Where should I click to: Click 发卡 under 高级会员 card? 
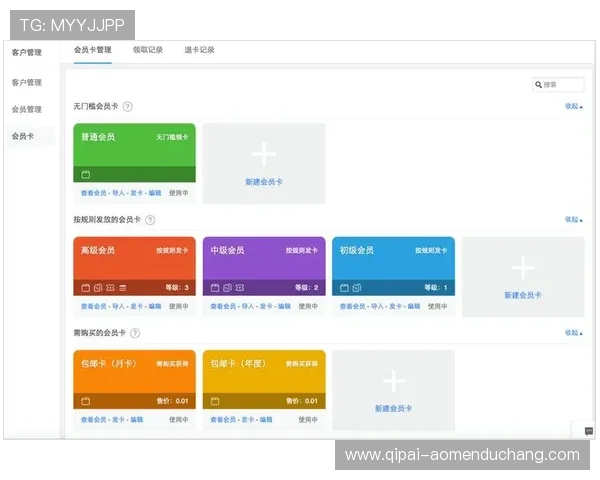(137, 306)
